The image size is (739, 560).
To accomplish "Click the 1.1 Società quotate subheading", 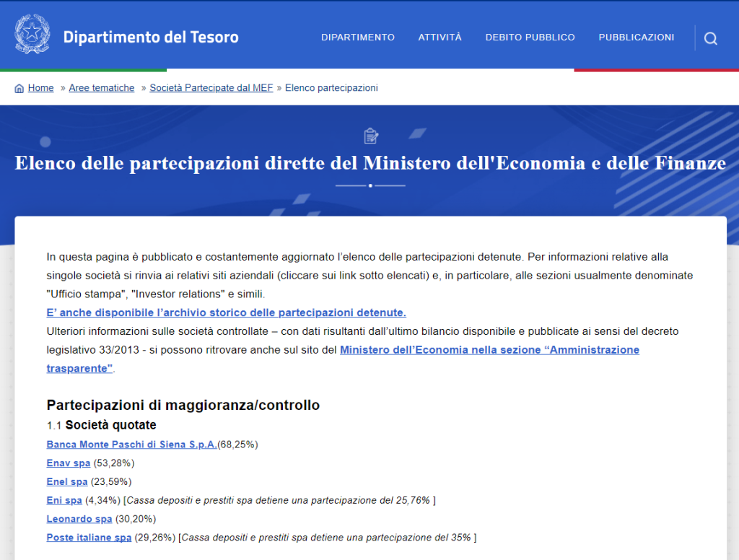I will click(101, 425).
